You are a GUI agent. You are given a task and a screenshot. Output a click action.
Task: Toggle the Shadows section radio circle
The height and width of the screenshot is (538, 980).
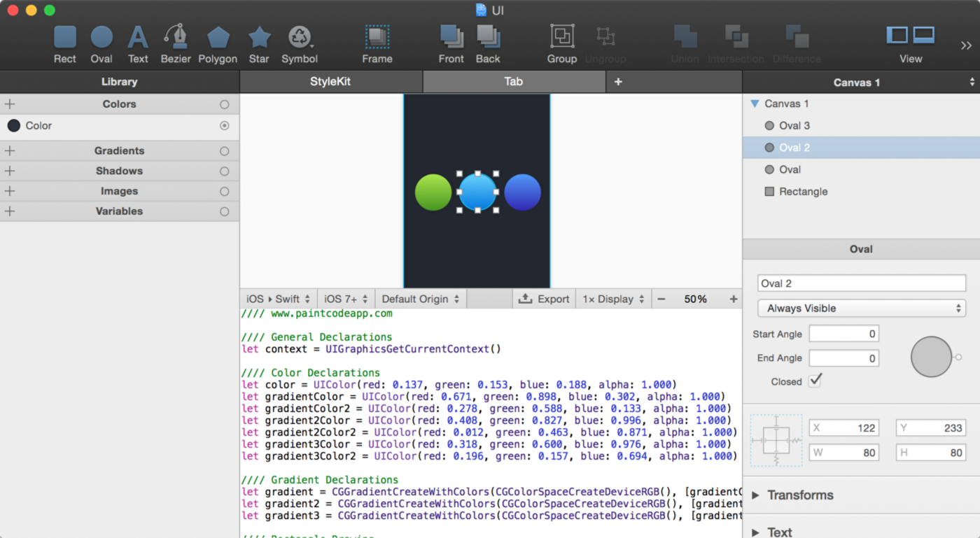pos(224,171)
